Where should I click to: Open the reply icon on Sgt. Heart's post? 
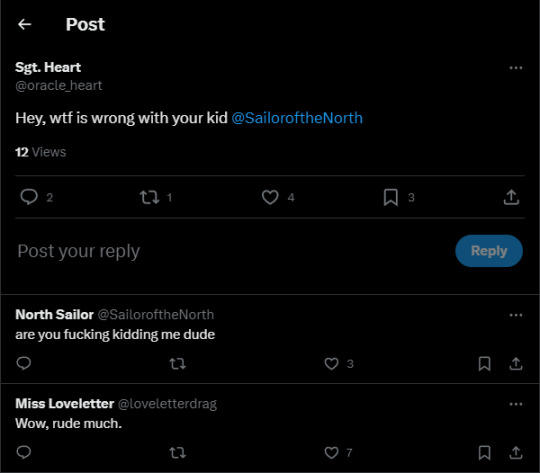pos(29,197)
